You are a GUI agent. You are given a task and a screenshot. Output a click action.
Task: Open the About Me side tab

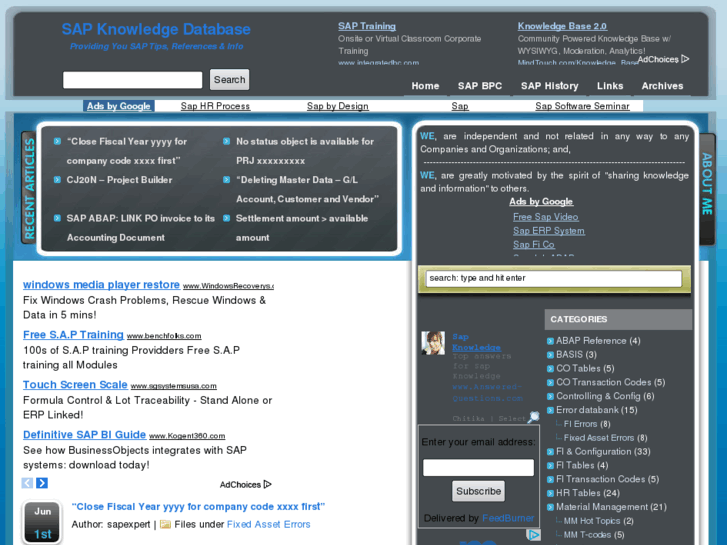point(707,189)
